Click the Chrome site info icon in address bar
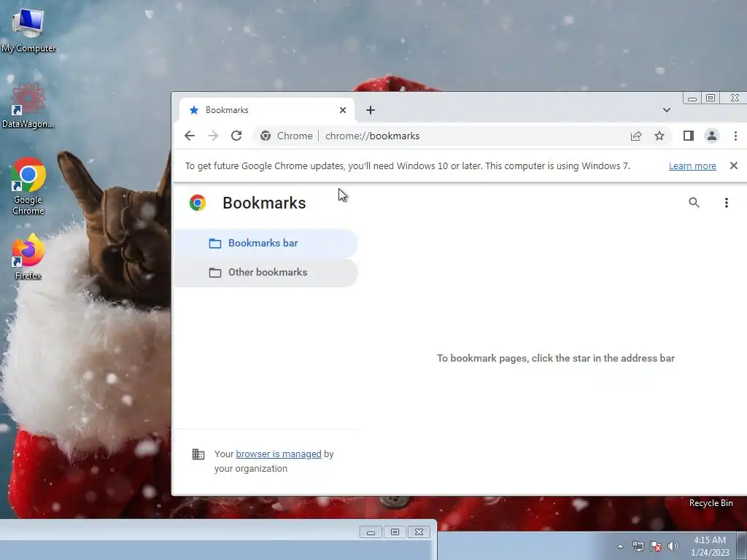The height and width of the screenshot is (560, 747). point(266,136)
